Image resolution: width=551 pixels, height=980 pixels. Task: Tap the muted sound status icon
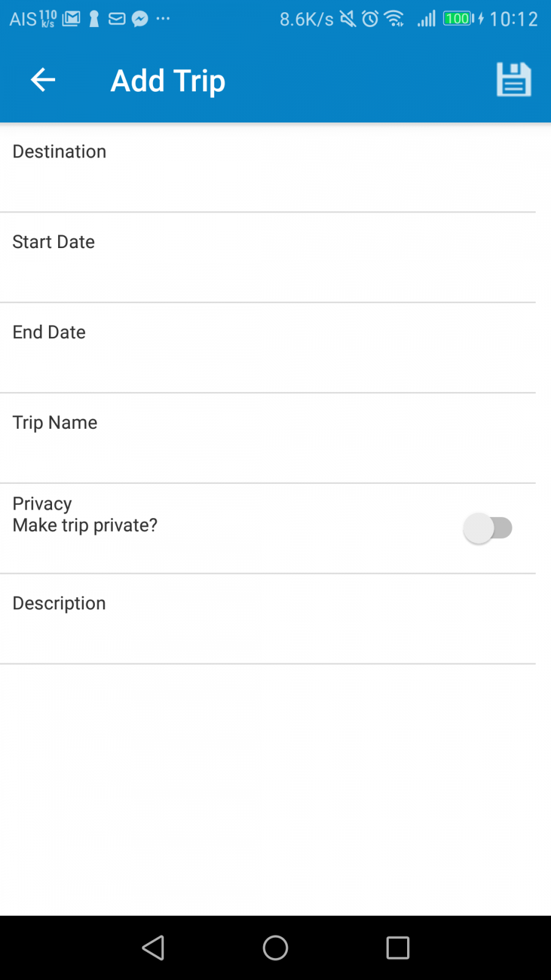(348, 19)
